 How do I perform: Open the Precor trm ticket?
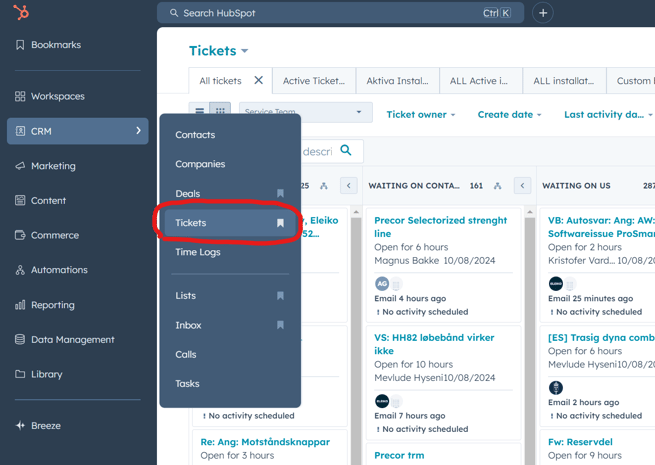pyautogui.click(x=399, y=455)
